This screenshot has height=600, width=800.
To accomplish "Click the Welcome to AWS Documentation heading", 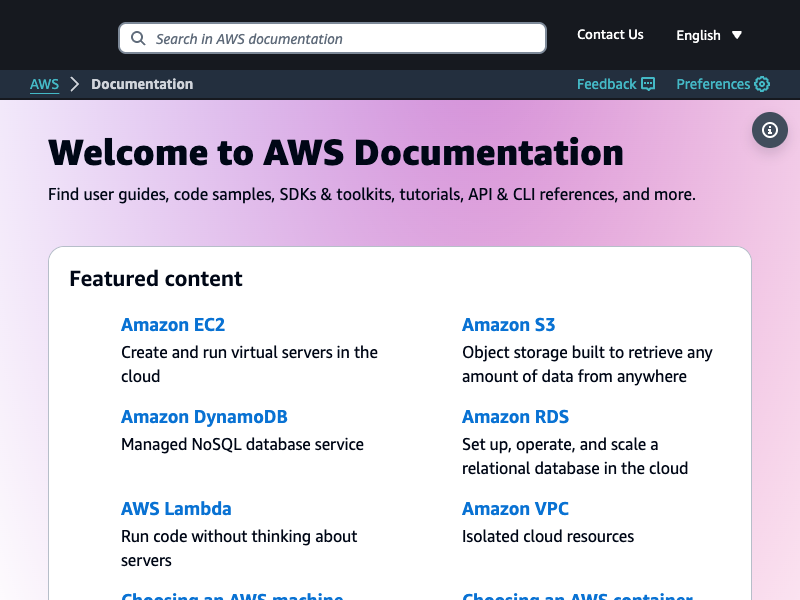I will tap(336, 153).
